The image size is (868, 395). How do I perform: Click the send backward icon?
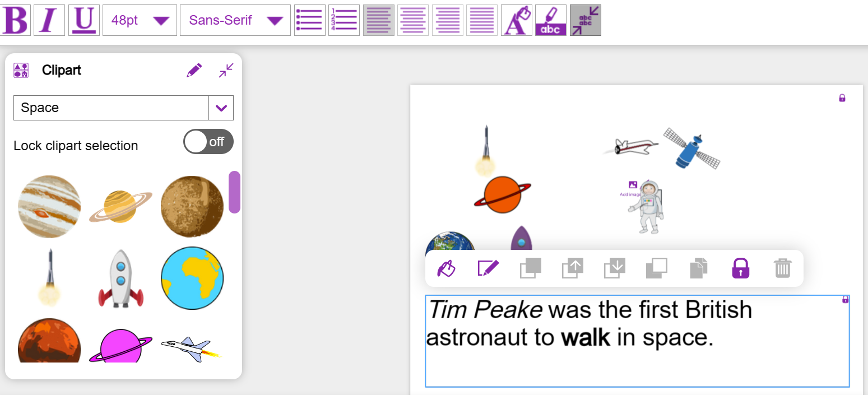(615, 268)
